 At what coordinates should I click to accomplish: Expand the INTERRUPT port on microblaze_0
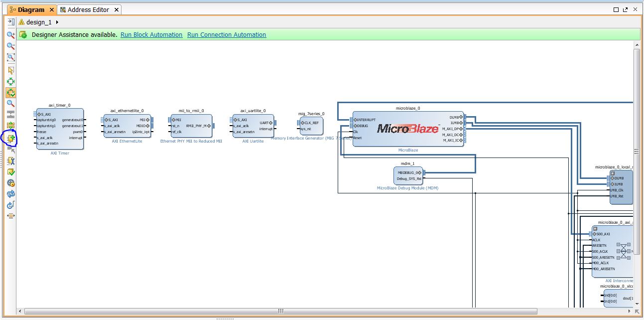pos(355,120)
